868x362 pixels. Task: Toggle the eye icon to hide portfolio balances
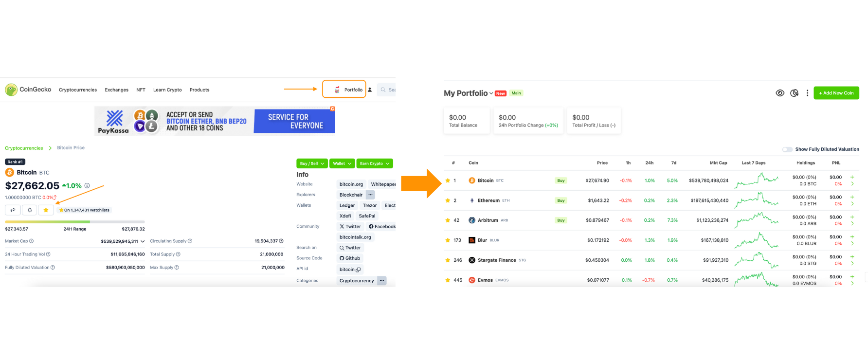(780, 93)
